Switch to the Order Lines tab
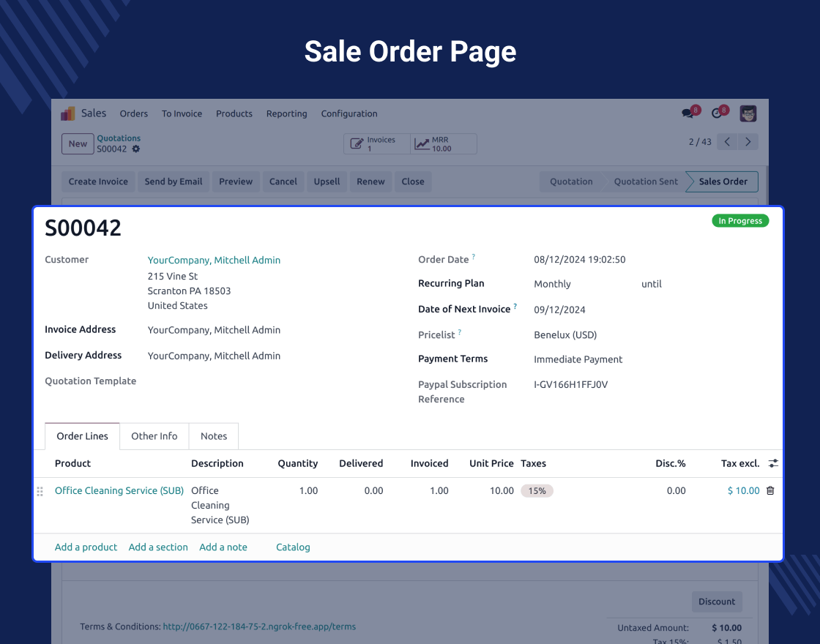820x644 pixels. tap(82, 436)
